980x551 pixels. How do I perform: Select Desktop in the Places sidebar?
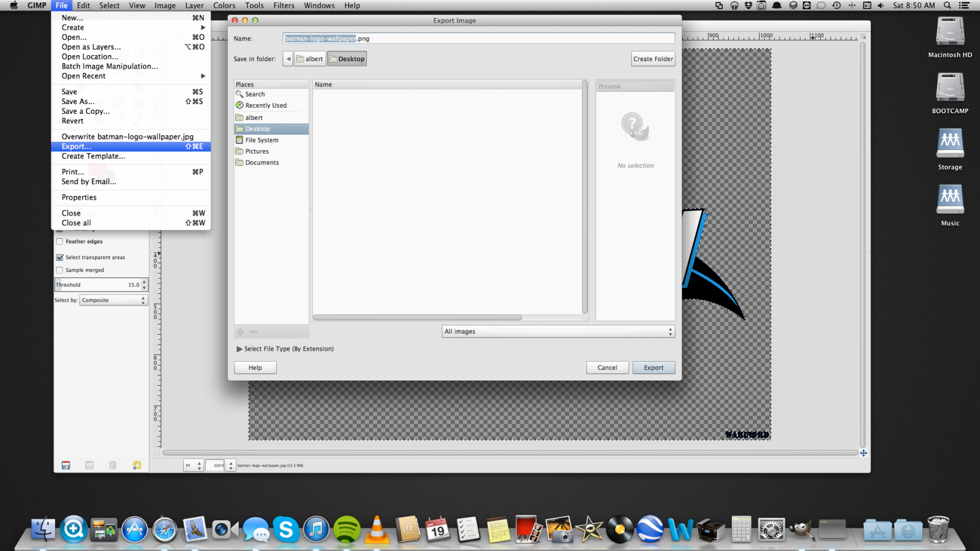(271, 129)
